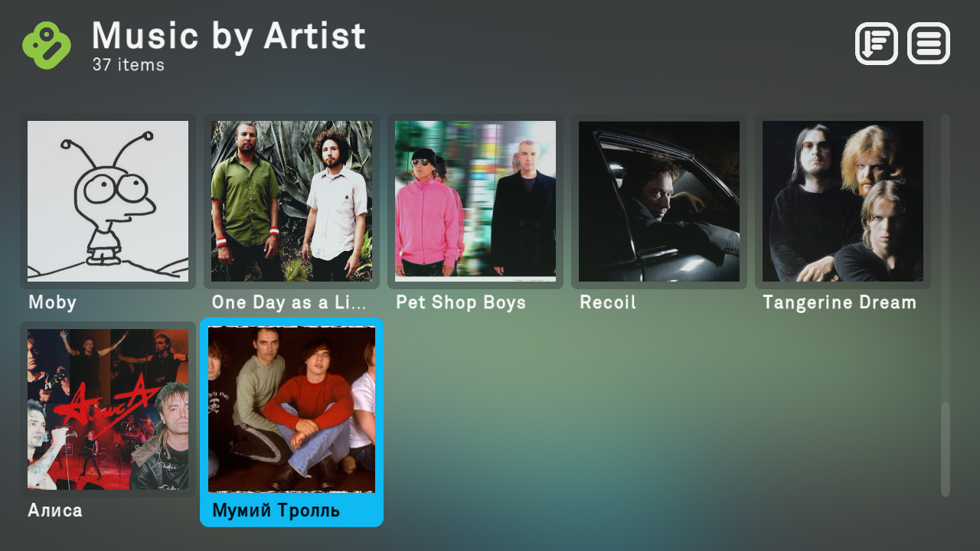The image size is (980, 551).
Task: Select Tangerine Dream cover art
Action: 843,201
